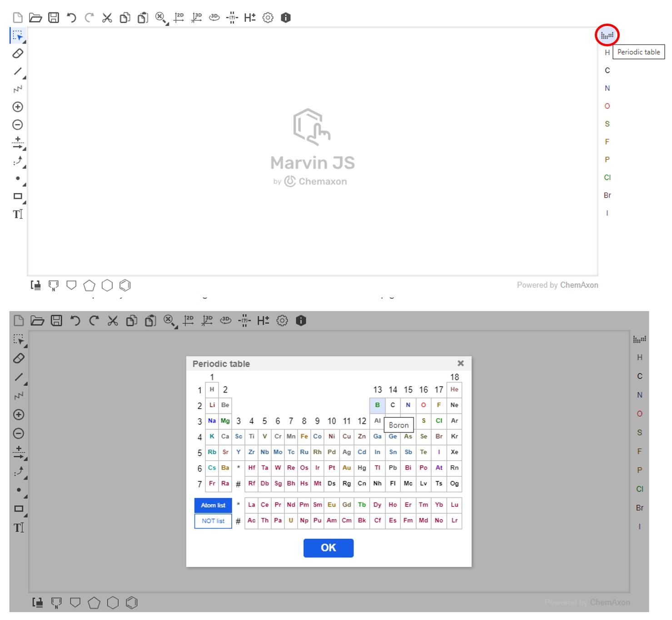Pick Na element in periodic table

(x=212, y=421)
